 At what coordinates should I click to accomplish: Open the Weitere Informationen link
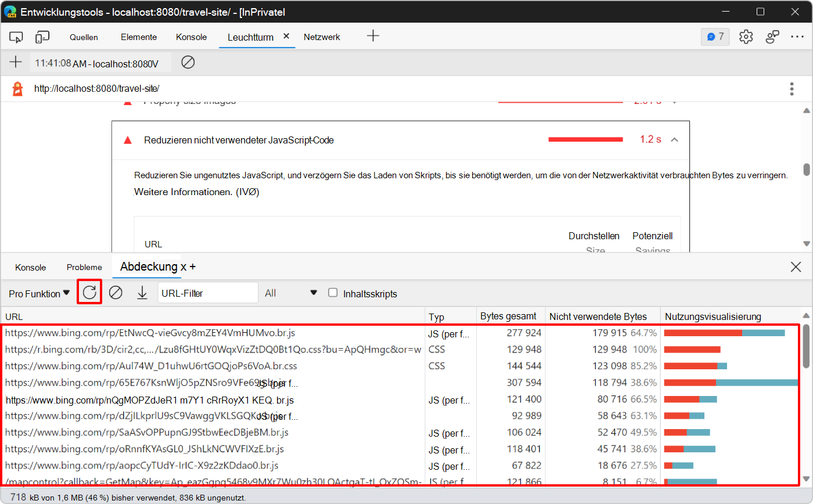click(x=182, y=192)
